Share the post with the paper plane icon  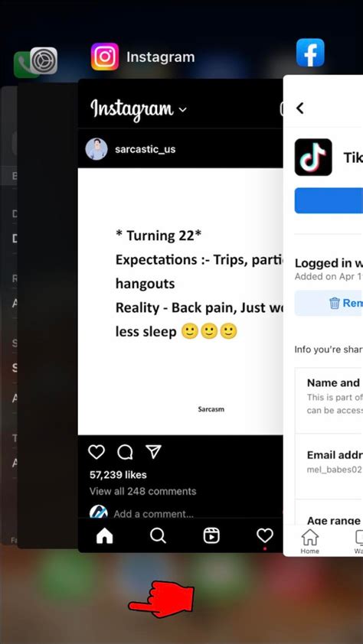pos(154,452)
